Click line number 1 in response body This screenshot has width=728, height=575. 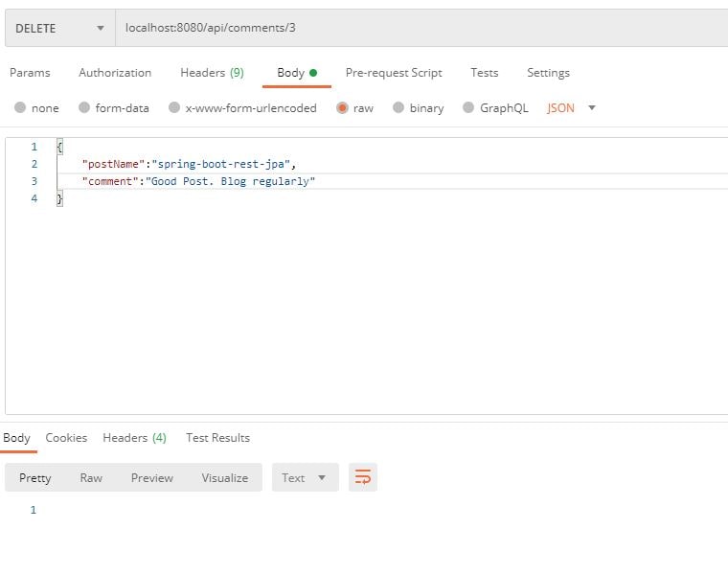coord(33,510)
